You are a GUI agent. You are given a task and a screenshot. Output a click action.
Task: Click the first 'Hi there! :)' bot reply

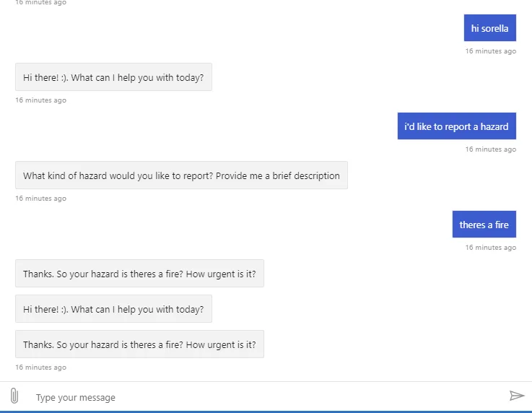113,77
